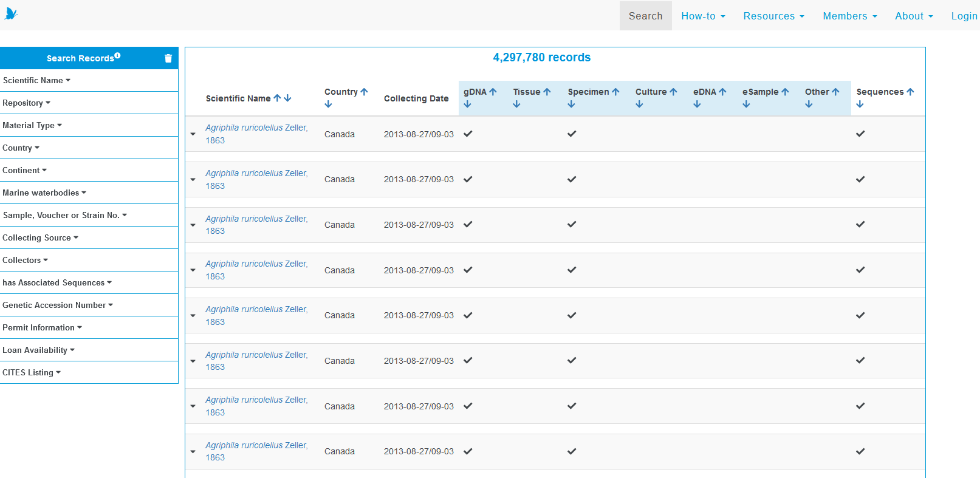The image size is (980, 478).
Task: Sort gDNA column ascending via up arrow
Action: pos(493,92)
